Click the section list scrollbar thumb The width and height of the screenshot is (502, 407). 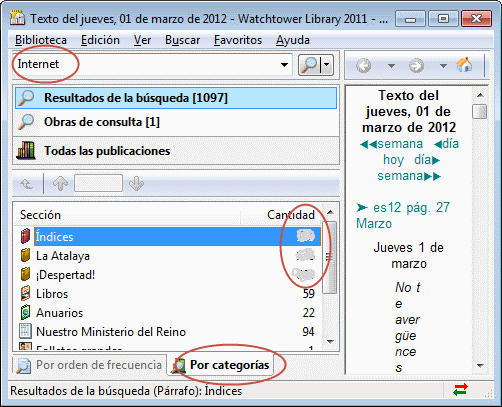pos(330,257)
